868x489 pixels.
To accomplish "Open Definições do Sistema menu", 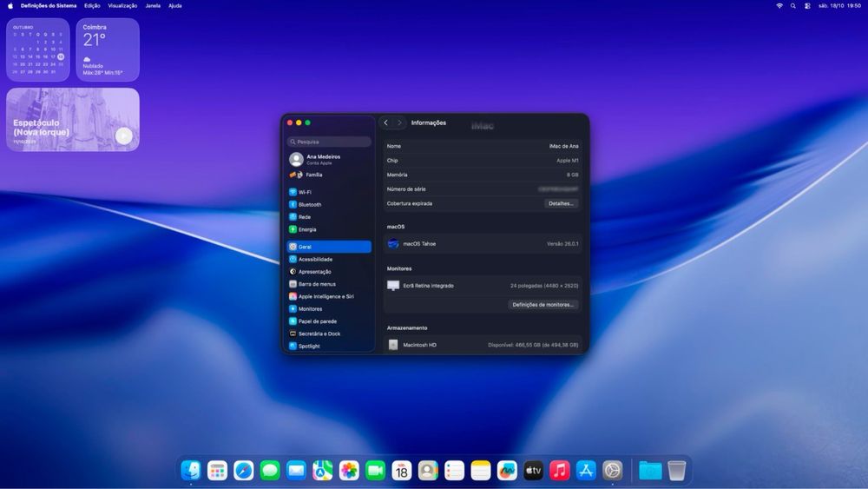I will pos(49,5).
